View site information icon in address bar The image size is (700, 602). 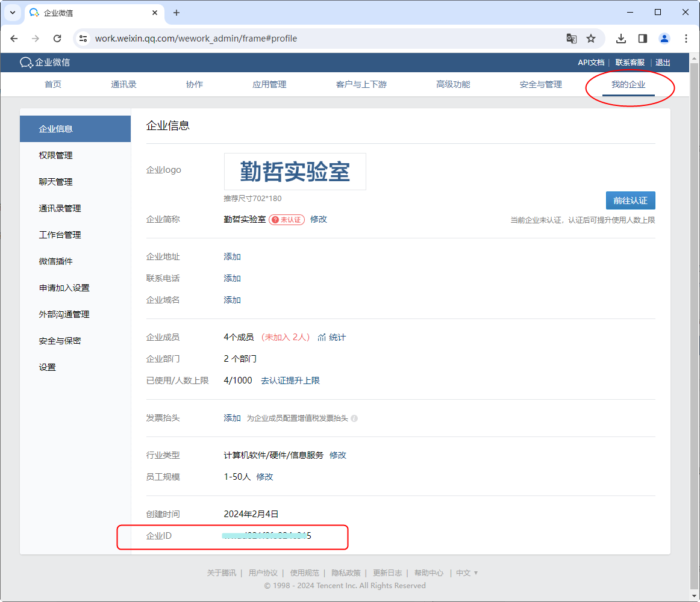point(84,39)
